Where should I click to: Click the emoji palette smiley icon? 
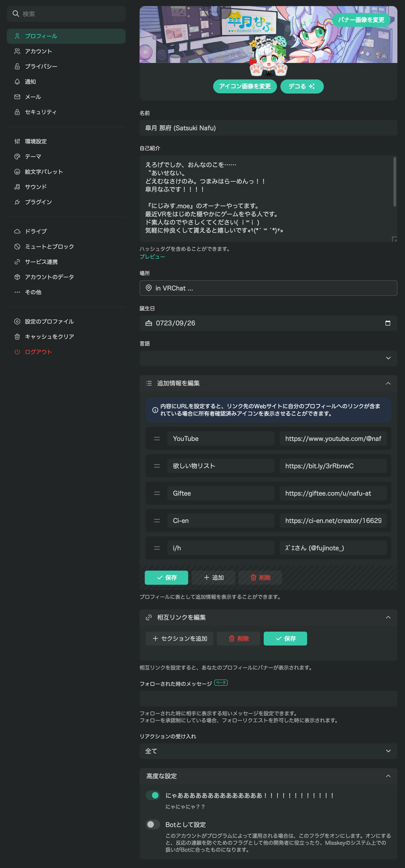17,171
